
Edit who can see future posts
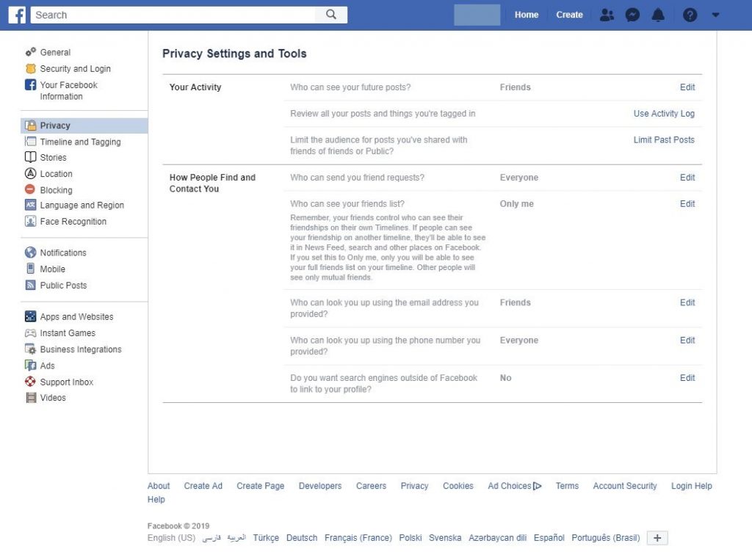pyautogui.click(x=687, y=87)
